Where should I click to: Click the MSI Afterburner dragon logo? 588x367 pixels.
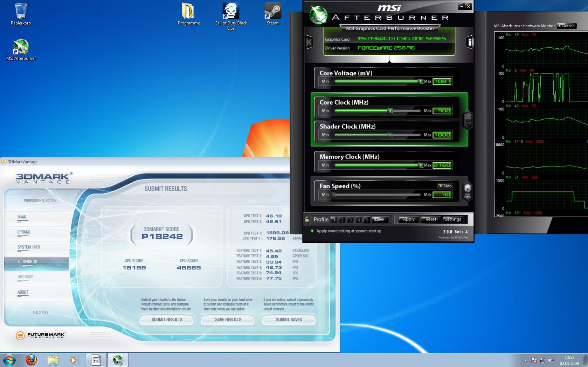pyautogui.click(x=318, y=16)
